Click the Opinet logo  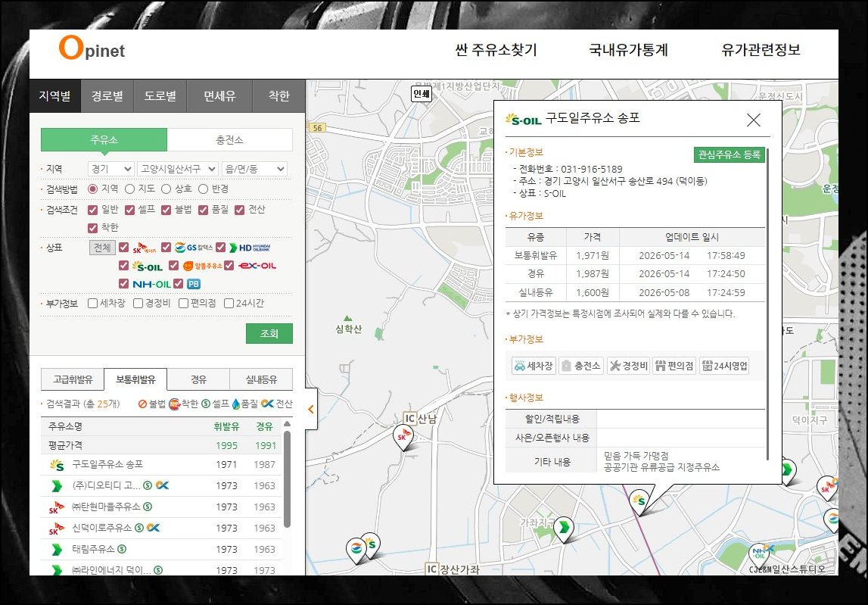point(92,48)
